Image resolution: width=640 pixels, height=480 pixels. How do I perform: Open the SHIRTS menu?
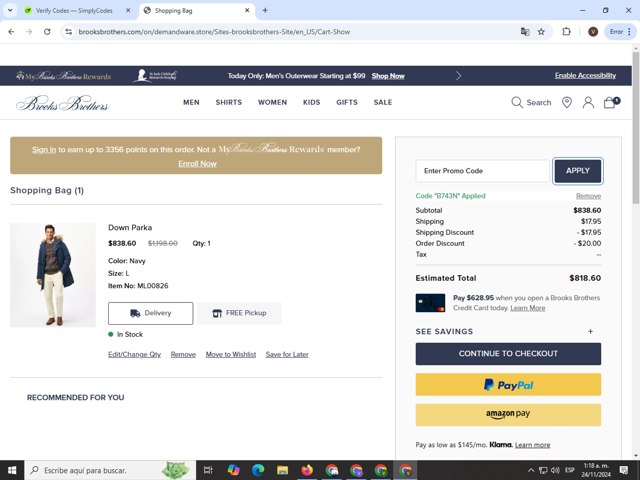click(x=229, y=102)
